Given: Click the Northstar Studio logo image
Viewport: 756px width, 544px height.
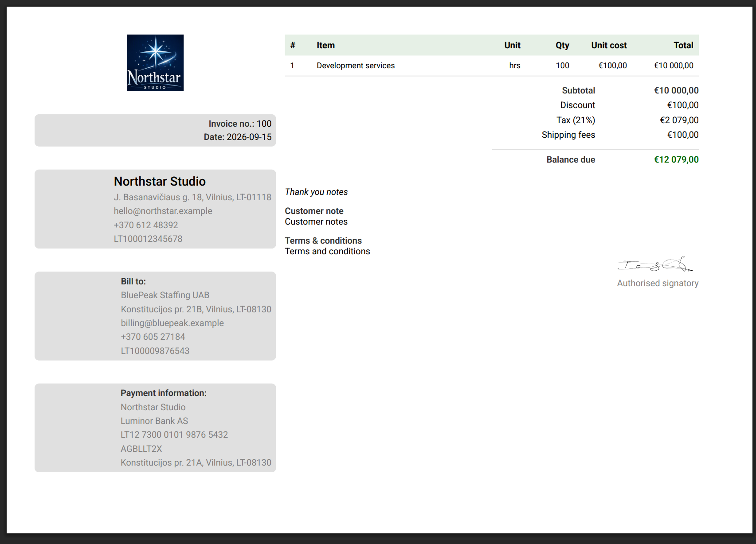Looking at the screenshot, I should click(155, 63).
